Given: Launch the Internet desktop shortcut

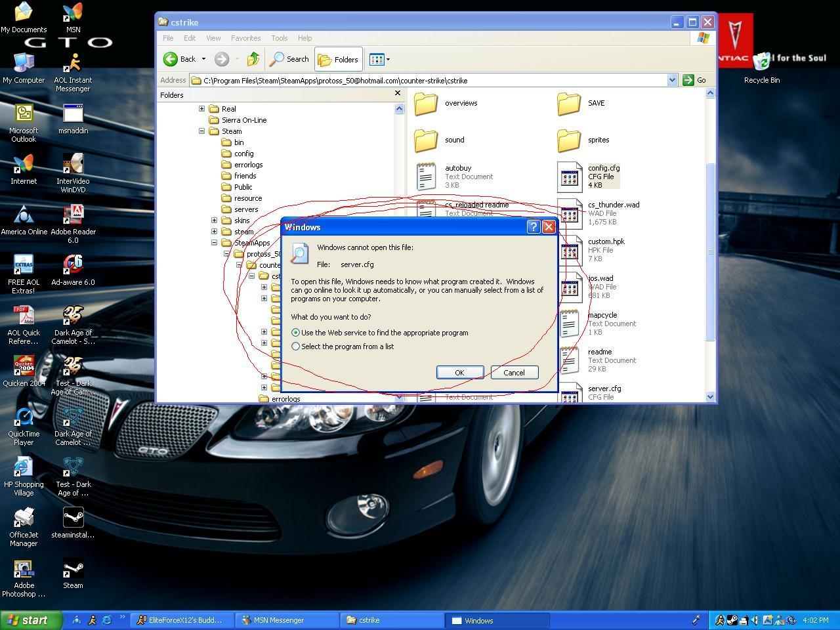Looking at the screenshot, I should tap(24, 169).
